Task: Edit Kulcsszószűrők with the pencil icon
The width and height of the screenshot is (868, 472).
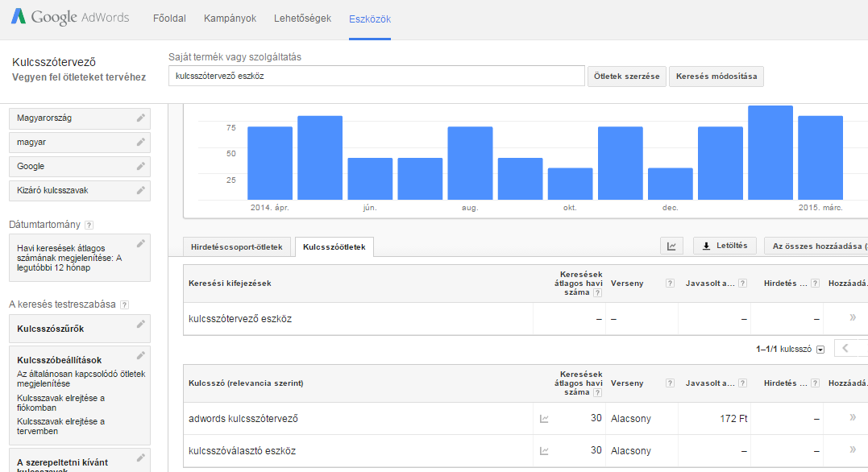Action: click(140, 325)
